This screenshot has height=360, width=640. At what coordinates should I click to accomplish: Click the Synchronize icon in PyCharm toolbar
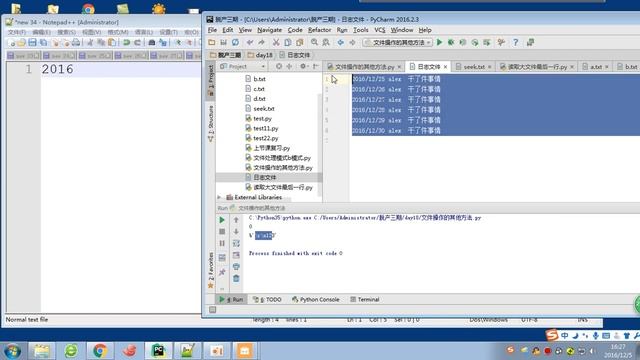[x=235, y=42]
